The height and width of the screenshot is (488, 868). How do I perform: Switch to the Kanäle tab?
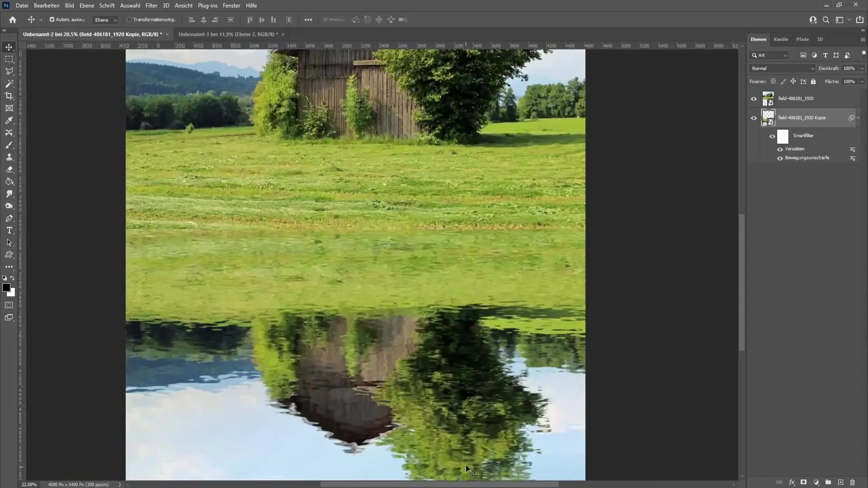(781, 39)
